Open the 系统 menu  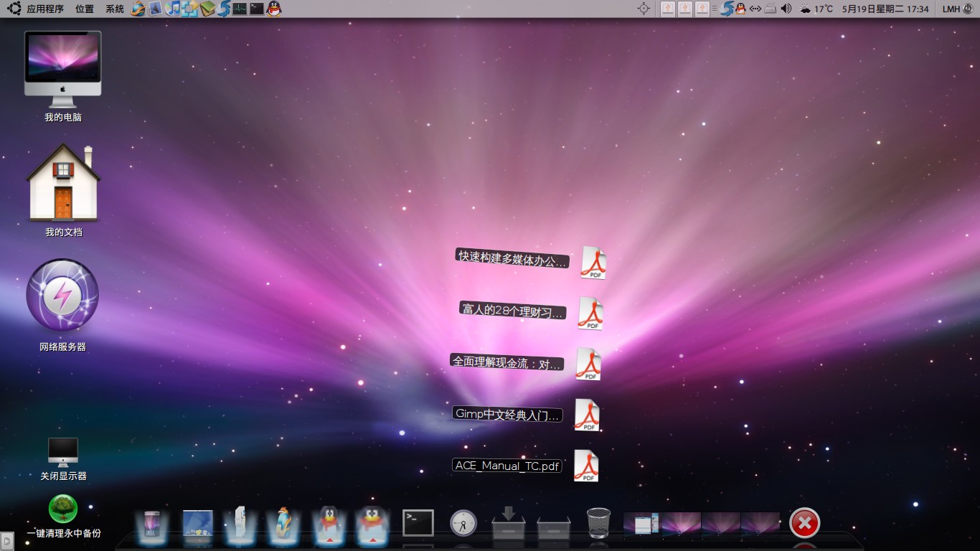tap(115, 9)
